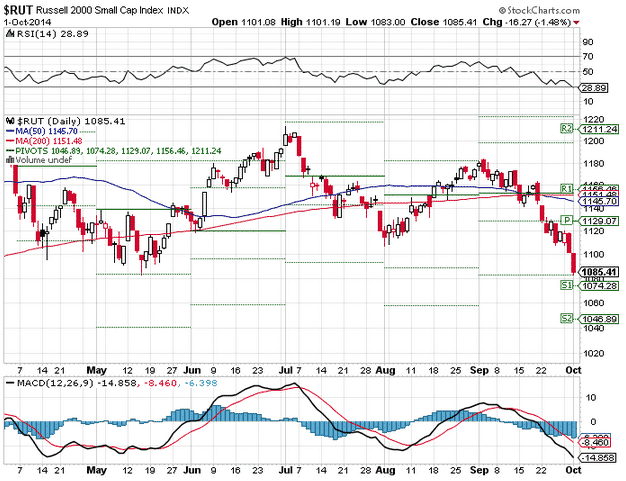Click the 28.89 RSI value box on axis
626x481 pixels.
594,88
